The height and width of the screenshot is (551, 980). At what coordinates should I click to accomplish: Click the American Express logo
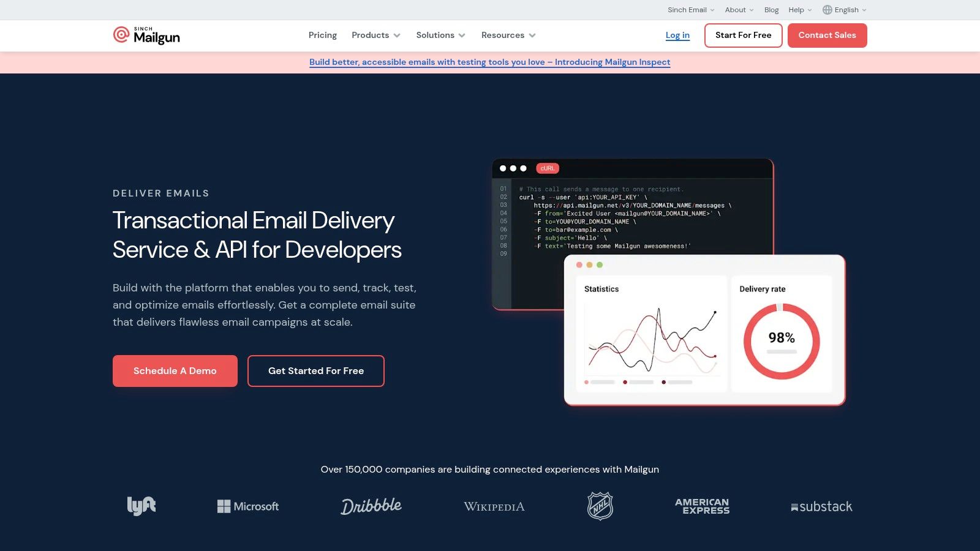pyautogui.click(x=703, y=506)
